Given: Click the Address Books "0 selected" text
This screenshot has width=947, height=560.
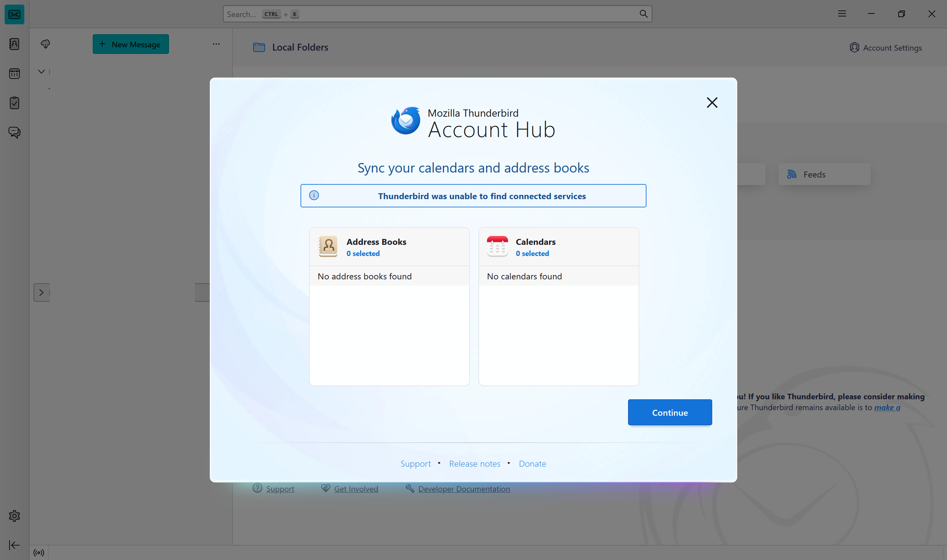Looking at the screenshot, I should [363, 254].
